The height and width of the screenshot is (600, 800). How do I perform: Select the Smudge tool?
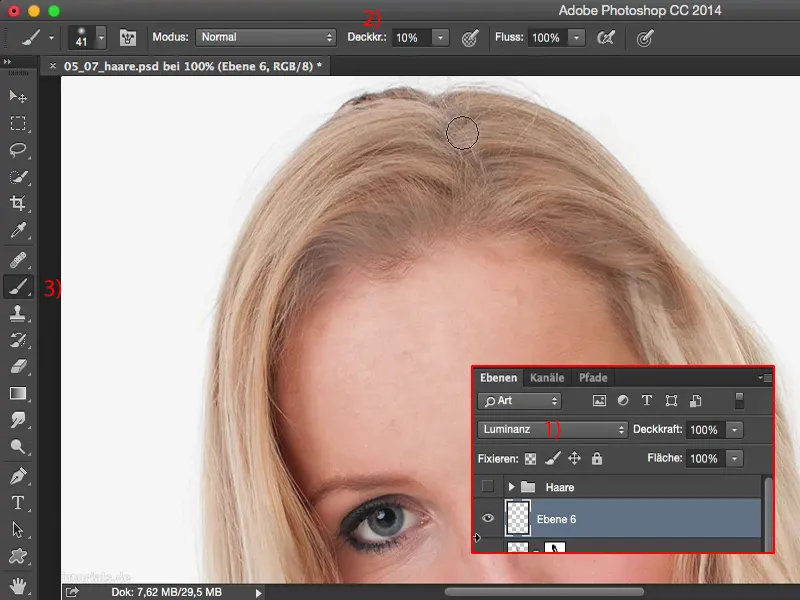click(x=18, y=420)
